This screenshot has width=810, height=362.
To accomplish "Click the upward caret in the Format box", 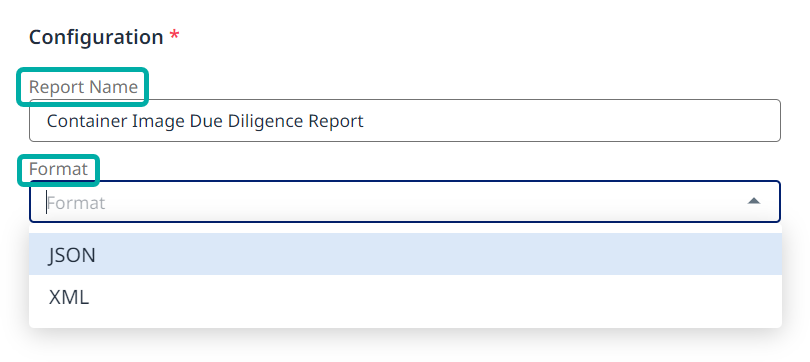I will click(x=754, y=201).
